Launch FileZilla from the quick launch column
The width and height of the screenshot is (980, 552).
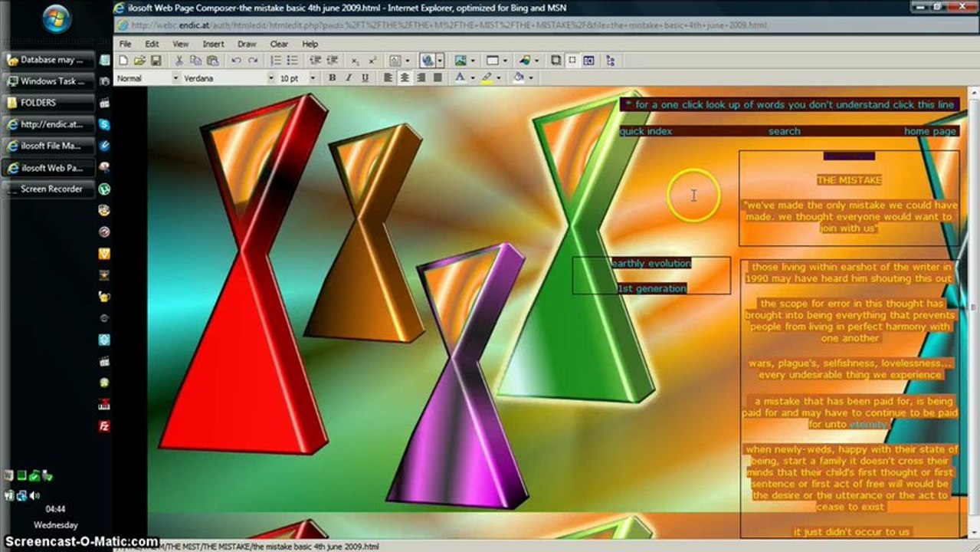coord(104,426)
